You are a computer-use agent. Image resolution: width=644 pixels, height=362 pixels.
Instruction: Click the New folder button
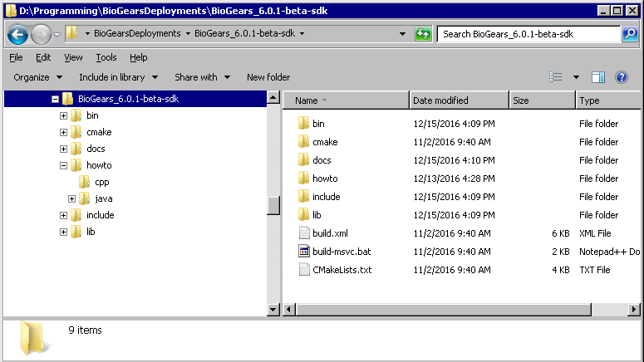268,77
